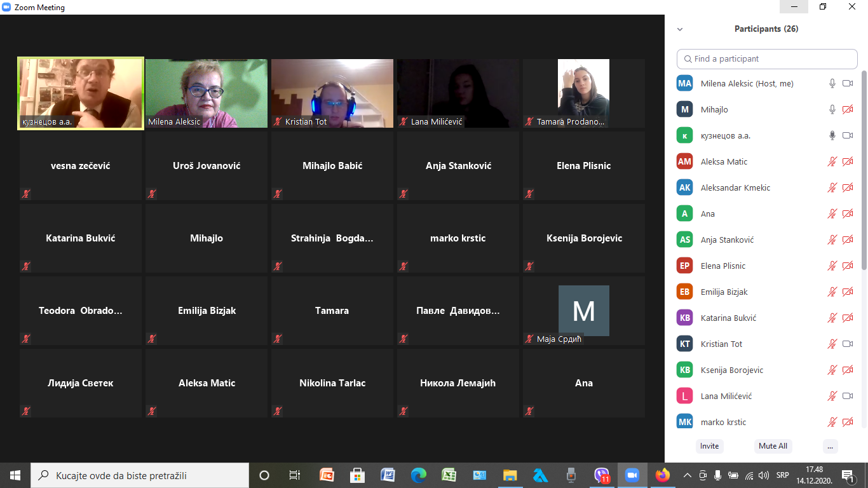Click the Mute All button
Image resolution: width=868 pixels, height=488 pixels.
pyautogui.click(x=773, y=446)
